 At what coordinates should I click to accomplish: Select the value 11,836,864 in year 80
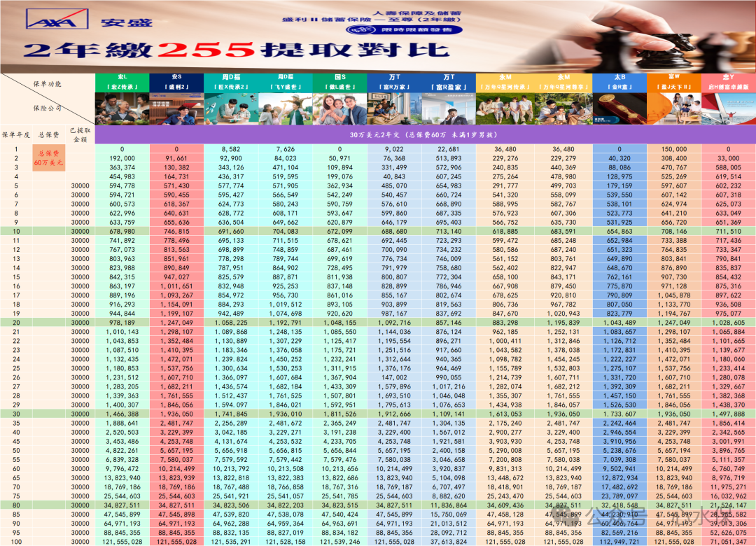pyautogui.click(x=449, y=505)
